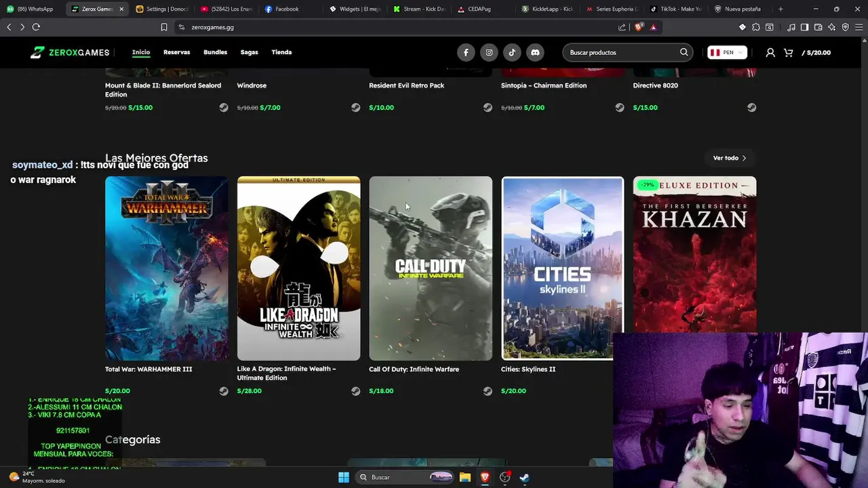The width and height of the screenshot is (868, 488).
Task: Open the Brave Leo AI sparkle icon
Action: click(x=831, y=27)
